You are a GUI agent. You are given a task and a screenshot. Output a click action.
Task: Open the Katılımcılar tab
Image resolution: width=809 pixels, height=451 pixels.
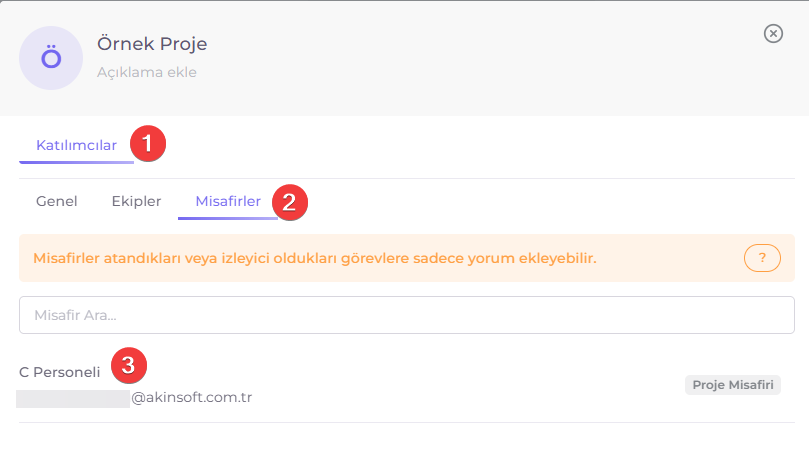[x=76, y=145]
